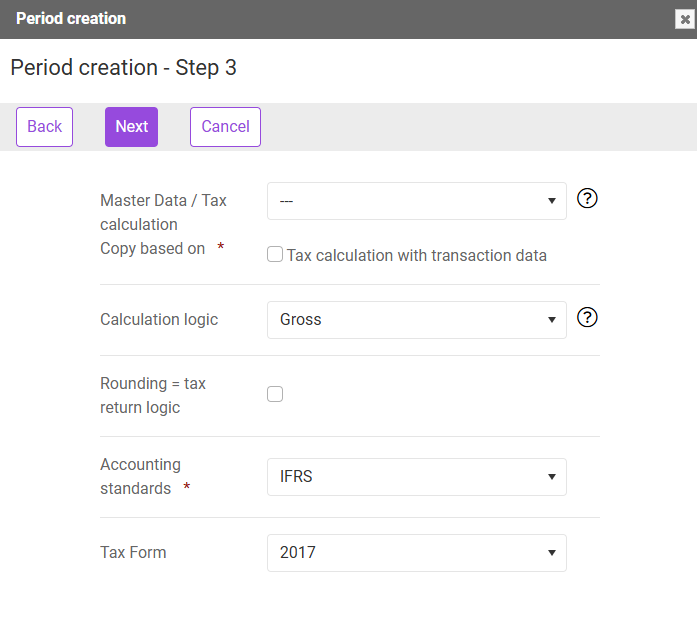This screenshot has width=697, height=642.
Task: Open the Accounting standards dropdown showing IFRS
Action: [x=417, y=477]
